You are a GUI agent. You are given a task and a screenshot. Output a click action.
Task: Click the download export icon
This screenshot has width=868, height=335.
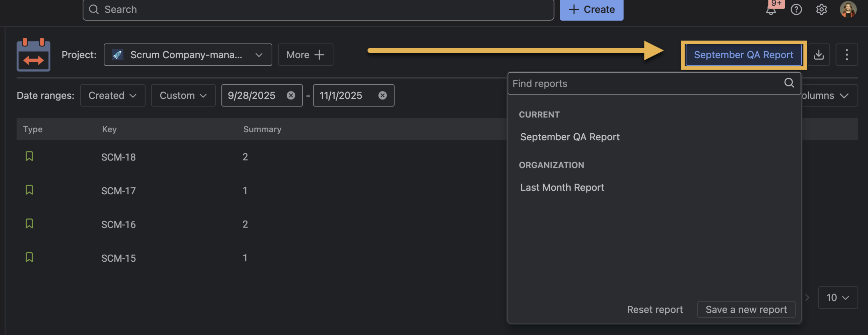click(818, 55)
